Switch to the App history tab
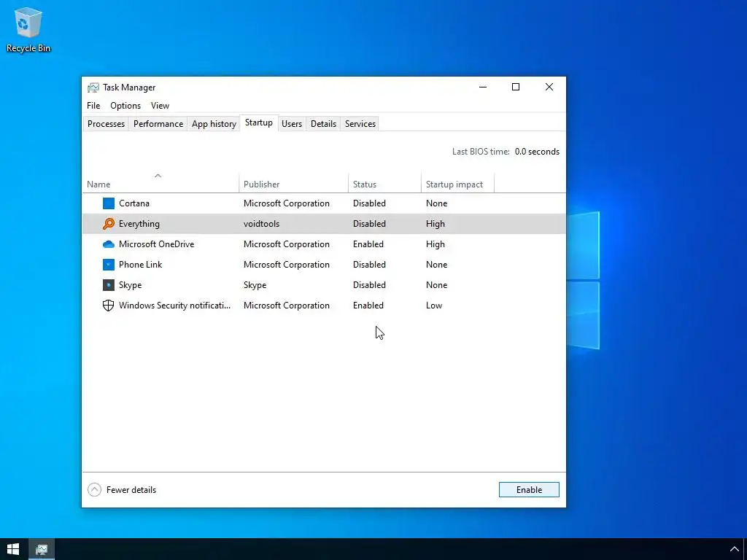 (214, 124)
